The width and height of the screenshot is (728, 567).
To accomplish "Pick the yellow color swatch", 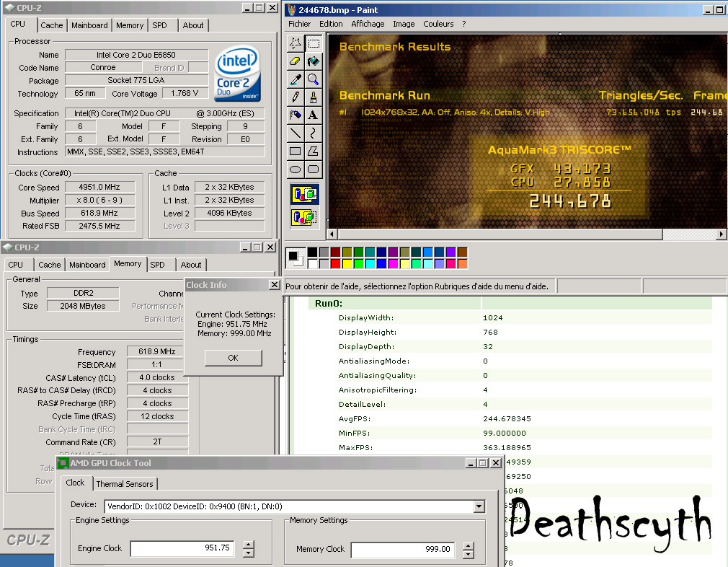I will tap(347, 263).
